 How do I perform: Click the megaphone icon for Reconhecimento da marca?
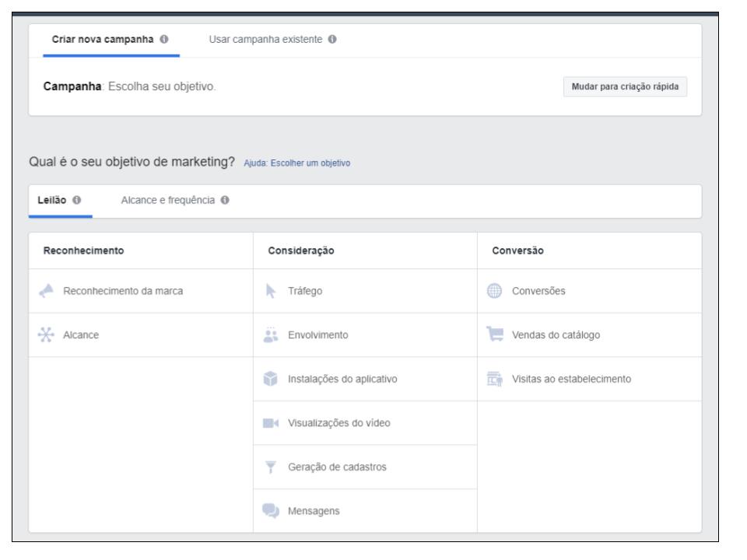46,291
